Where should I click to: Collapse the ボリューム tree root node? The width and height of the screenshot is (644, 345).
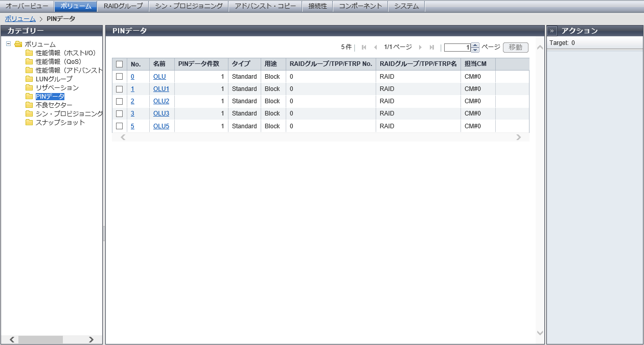click(x=9, y=44)
